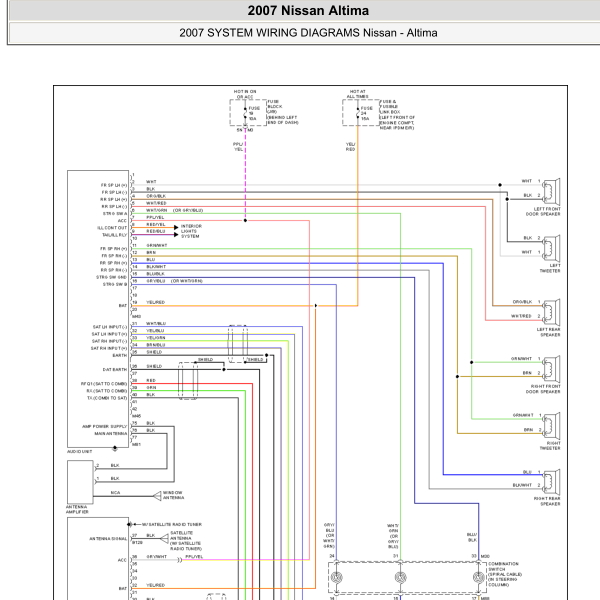Click the 'STRG SW B' pin label
This screenshot has width=600, height=600.
click(x=115, y=284)
